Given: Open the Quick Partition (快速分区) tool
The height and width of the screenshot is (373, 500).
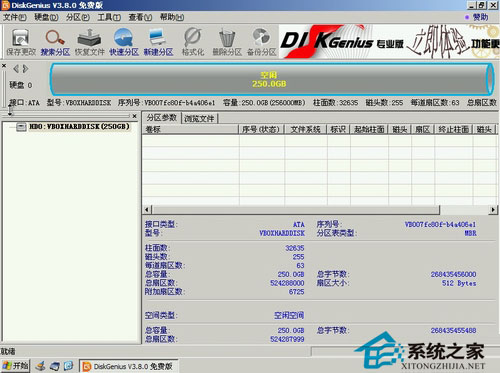Looking at the screenshot, I should (124, 41).
